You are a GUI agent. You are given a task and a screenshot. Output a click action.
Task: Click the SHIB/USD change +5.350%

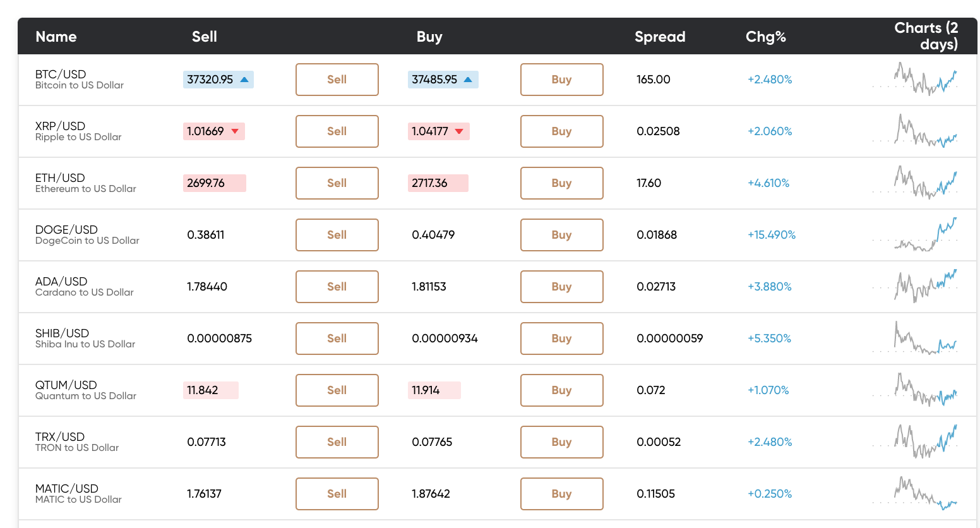770,339
